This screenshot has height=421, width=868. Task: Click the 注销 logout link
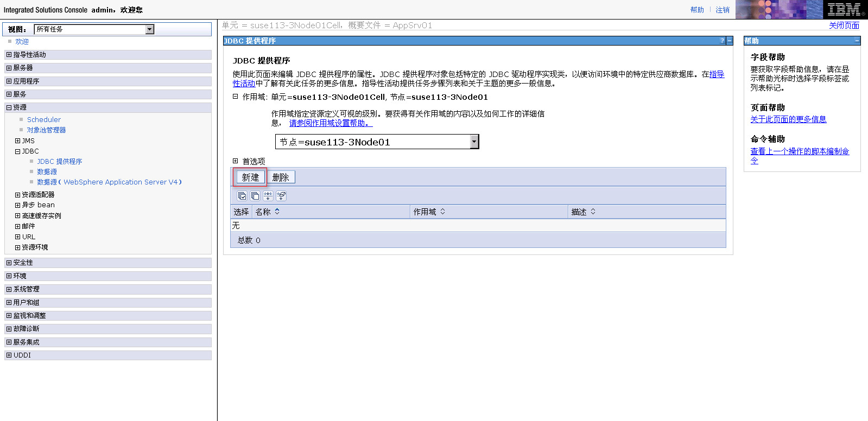point(723,10)
